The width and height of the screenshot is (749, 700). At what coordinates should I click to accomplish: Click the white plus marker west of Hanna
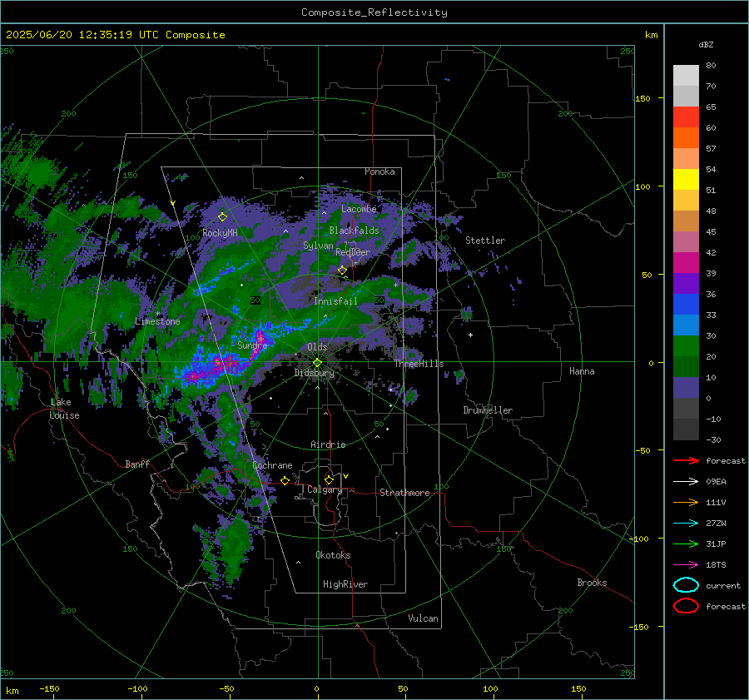[470, 335]
